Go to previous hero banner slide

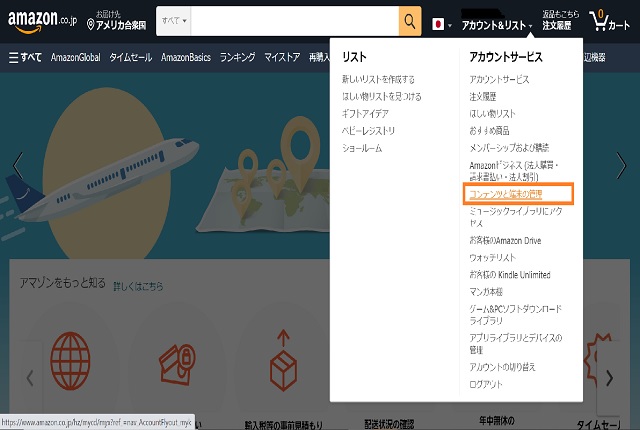[17, 165]
